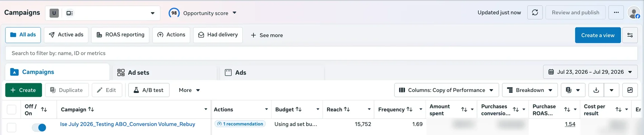The image size is (644, 135).
Task: Click Review and publish button
Action: (x=576, y=13)
